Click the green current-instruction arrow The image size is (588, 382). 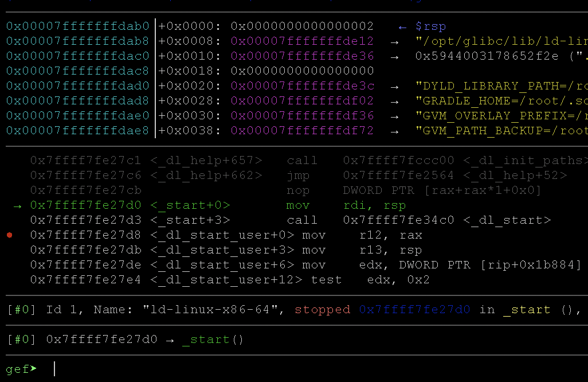point(17,206)
